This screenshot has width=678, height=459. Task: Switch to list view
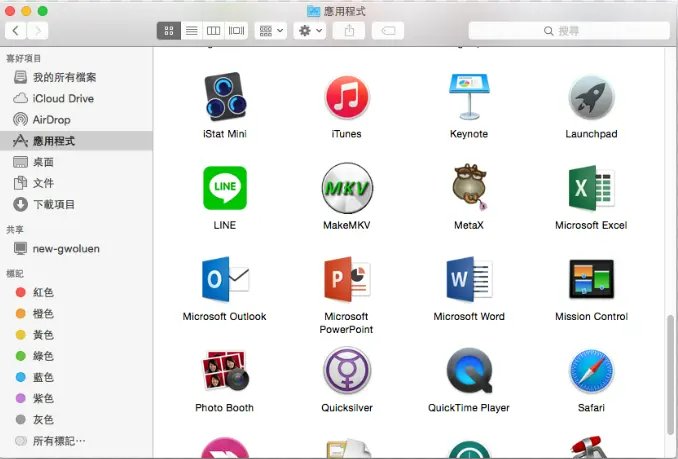192,31
